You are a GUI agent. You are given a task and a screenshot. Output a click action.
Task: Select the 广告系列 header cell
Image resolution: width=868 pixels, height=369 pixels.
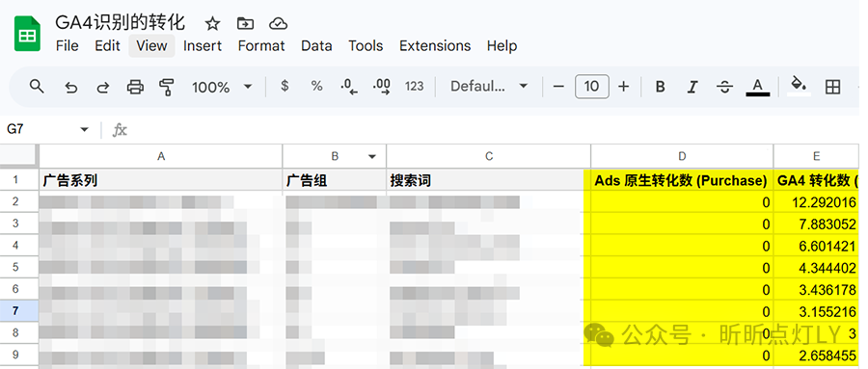point(160,180)
